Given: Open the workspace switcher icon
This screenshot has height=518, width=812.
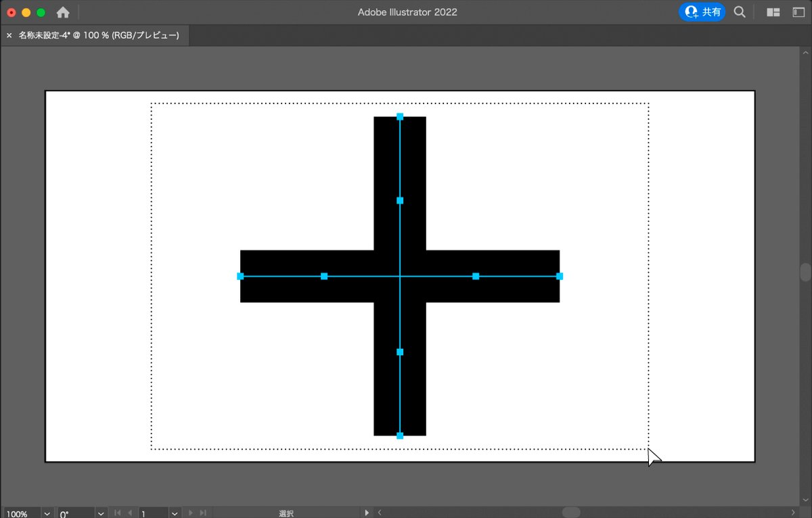Looking at the screenshot, I should 798,12.
